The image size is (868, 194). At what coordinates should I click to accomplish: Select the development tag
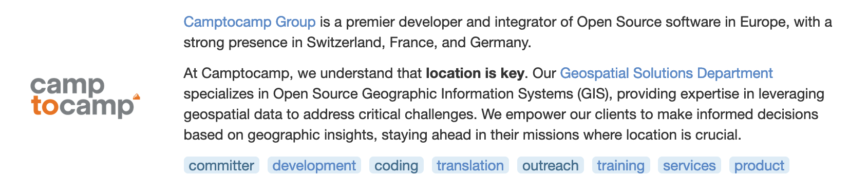click(314, 165)
